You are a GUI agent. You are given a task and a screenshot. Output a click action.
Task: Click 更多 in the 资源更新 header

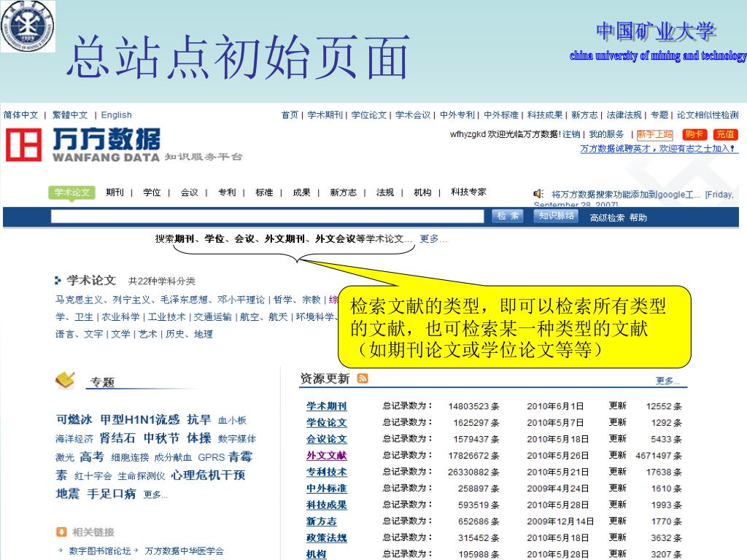pos(667,381)
